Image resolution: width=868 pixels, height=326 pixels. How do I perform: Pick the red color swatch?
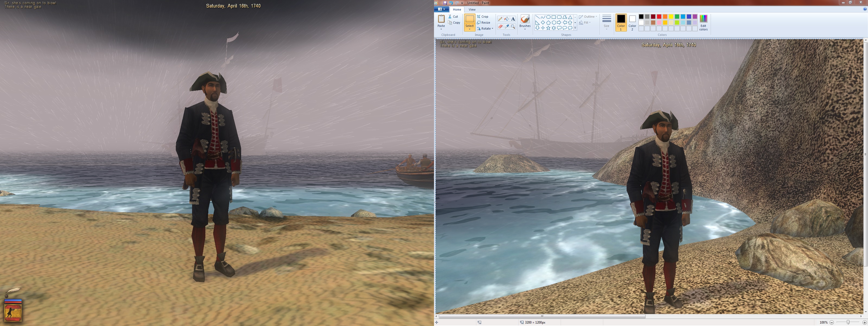pyautogui.click(x=659, y=17)
